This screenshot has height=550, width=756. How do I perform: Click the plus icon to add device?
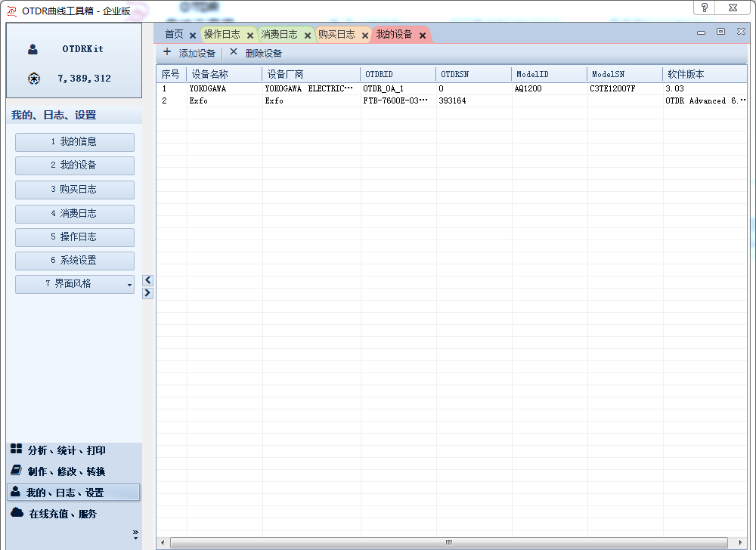[x=167, y=53]
